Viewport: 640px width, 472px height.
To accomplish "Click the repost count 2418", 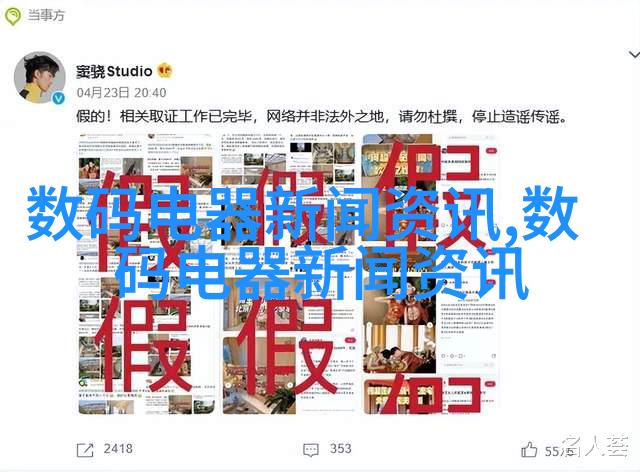I will coord(118,449).
